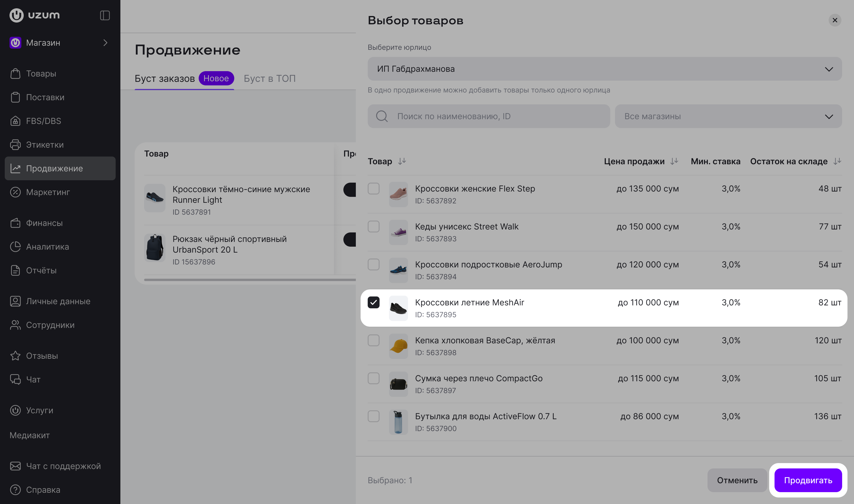
Task: Open Финансы section
Action: pos(60,223)
